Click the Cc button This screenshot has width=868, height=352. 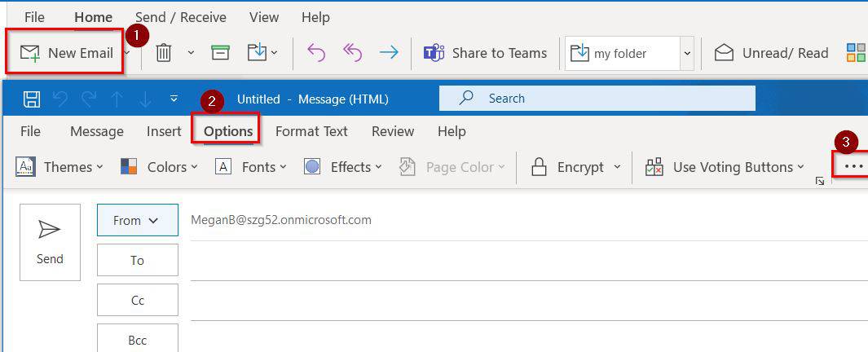point(137,300)
